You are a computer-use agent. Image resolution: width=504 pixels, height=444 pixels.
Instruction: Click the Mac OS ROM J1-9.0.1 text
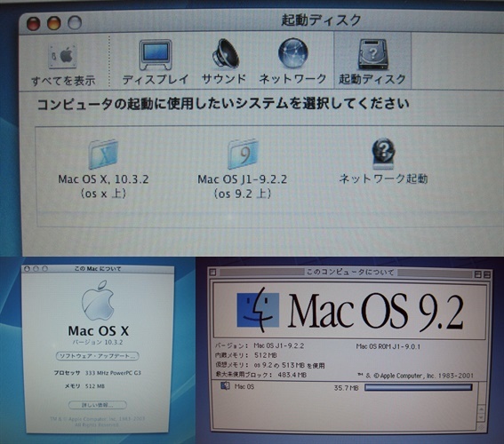(x=388, y=346)
